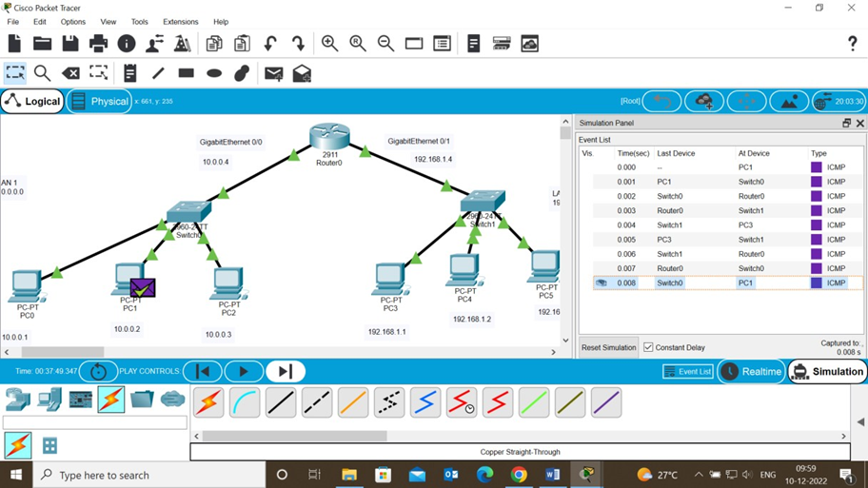Select the Inspect magnifier tool
Screen dimensions: 868x488
click(43, 73)
